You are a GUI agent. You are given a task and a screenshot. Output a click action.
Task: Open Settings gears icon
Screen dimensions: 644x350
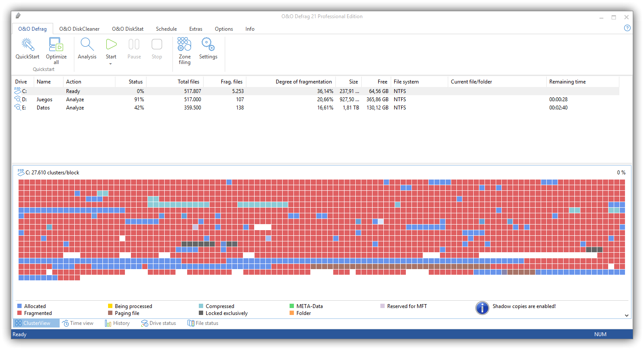tap(208, 45)
